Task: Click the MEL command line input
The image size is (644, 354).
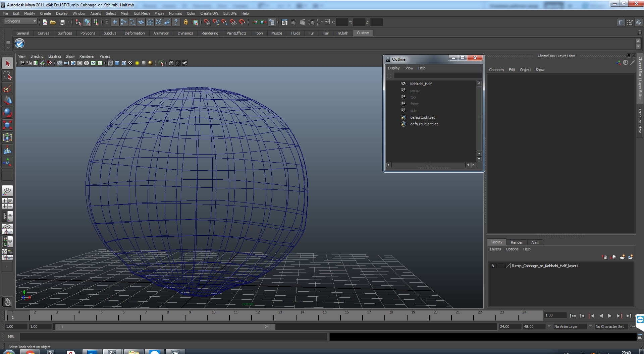Action: 173,337
